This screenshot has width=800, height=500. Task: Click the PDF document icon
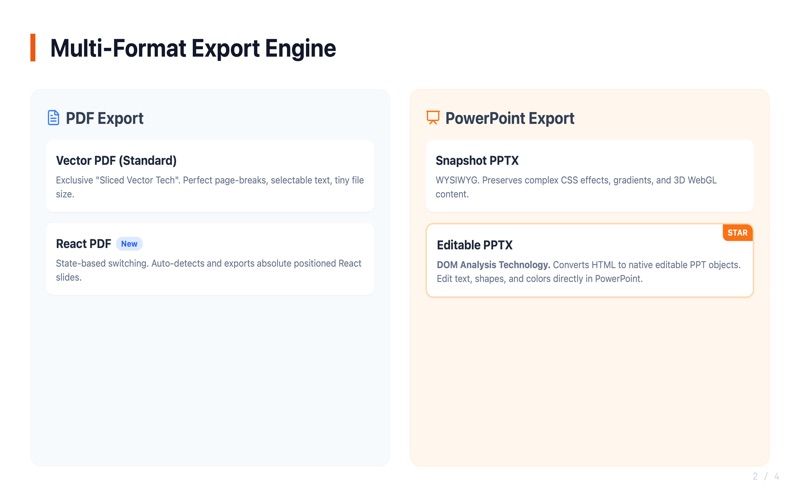click(x=53, y=118)
